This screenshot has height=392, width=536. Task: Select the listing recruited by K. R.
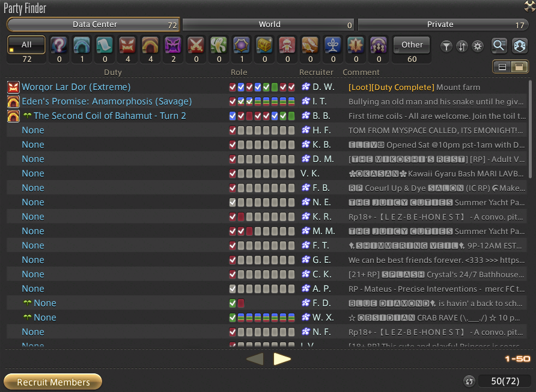click(267, 217)
